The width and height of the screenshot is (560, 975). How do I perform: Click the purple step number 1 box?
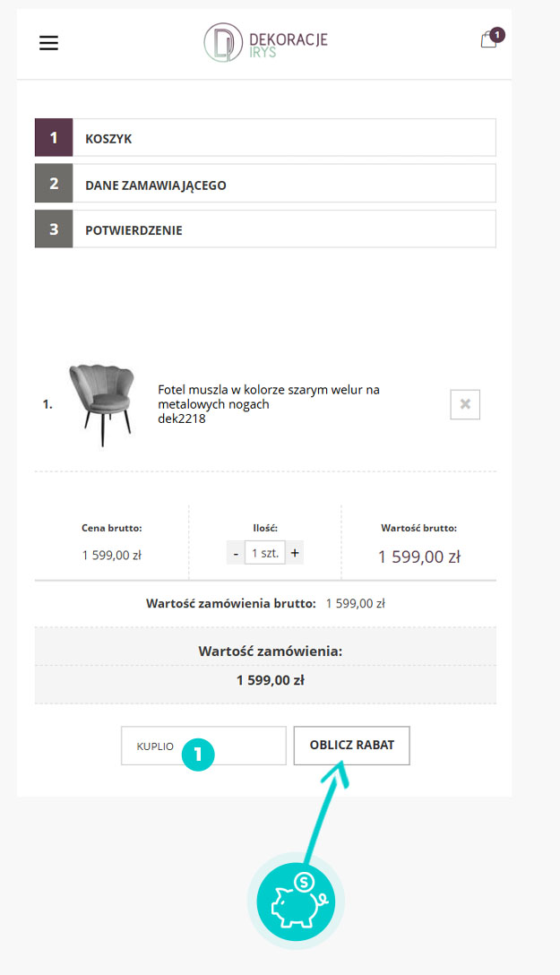(54, 137)
